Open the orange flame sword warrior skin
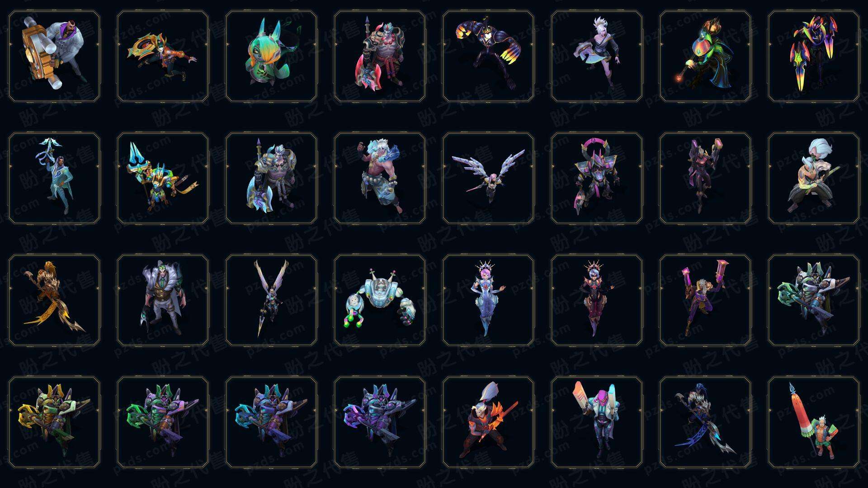 tap(488, 422)
